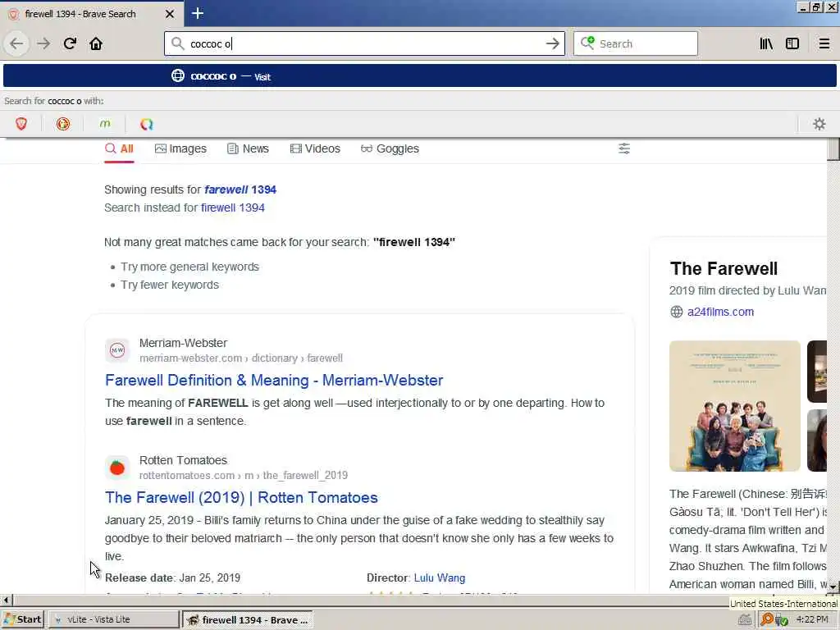Search with the Brave lion engine icon
Viewport: 840px width, 630px height.
[21, 125]
